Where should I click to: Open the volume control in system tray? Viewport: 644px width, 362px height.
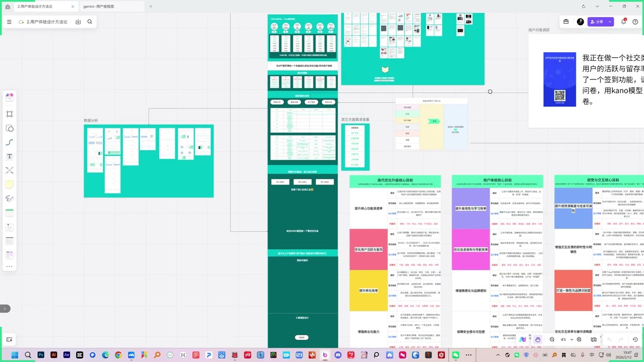(607, 355)
